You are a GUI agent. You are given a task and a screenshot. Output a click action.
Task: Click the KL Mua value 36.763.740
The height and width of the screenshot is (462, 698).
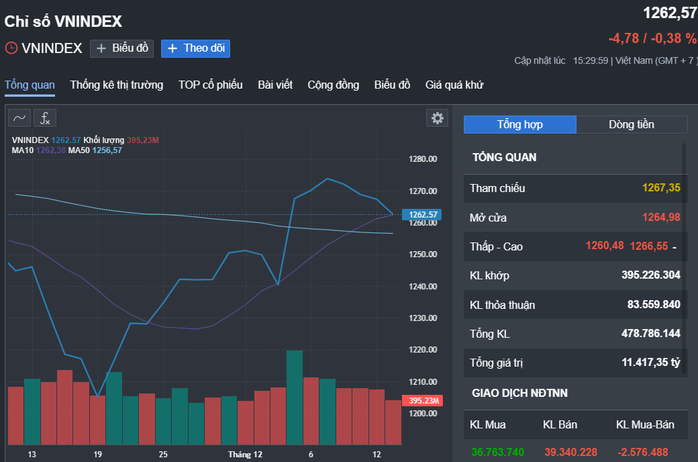pos(498,453)
